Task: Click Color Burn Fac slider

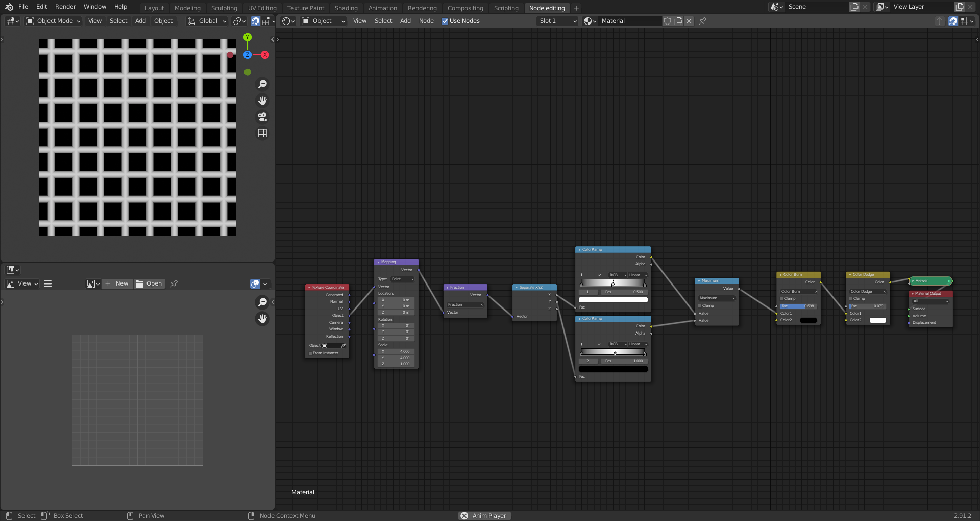Action: coord(798,306)
